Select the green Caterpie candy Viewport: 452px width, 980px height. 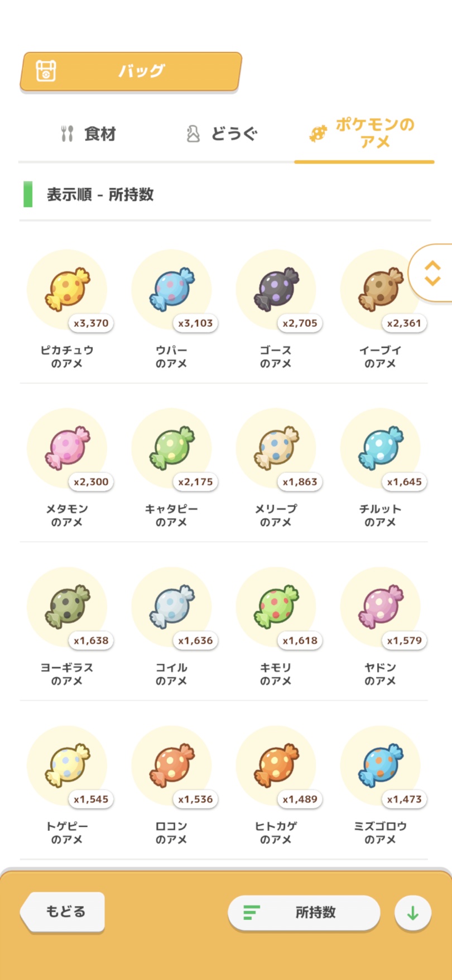171,448
